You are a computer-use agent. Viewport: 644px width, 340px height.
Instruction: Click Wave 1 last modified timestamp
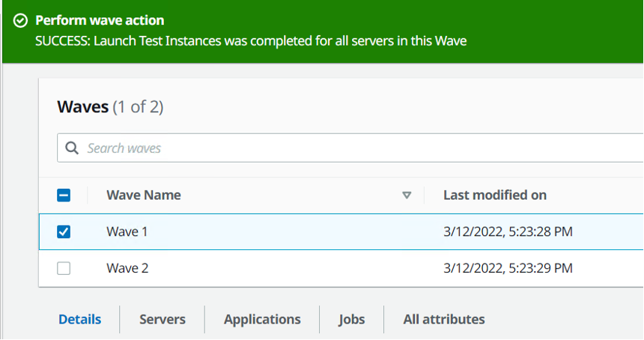pyautogui.click(x=508, y=231)
